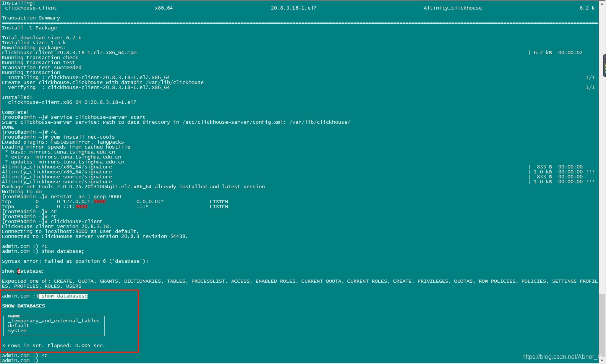The height and width of the screenshot is (364, 606).
Task: Click 'updates: mirrors.tuna.tsinghua.edu.cn' line
Action: 65,162
